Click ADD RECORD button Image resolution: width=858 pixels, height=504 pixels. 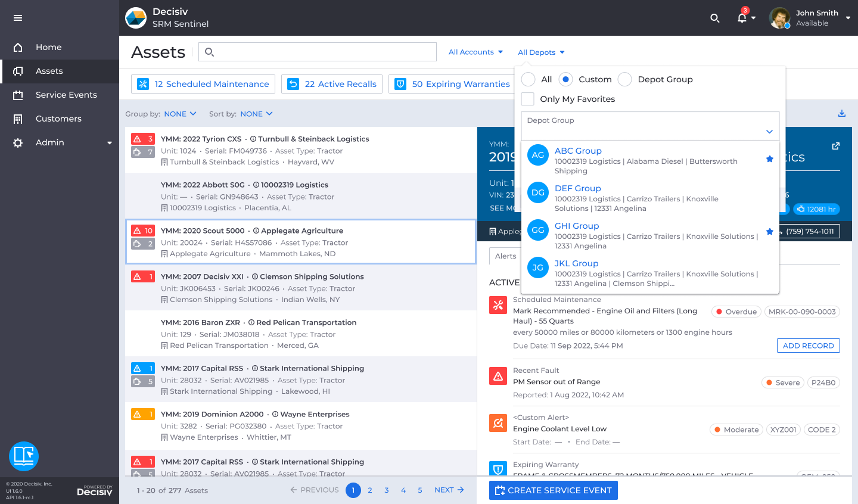point(809,346)
